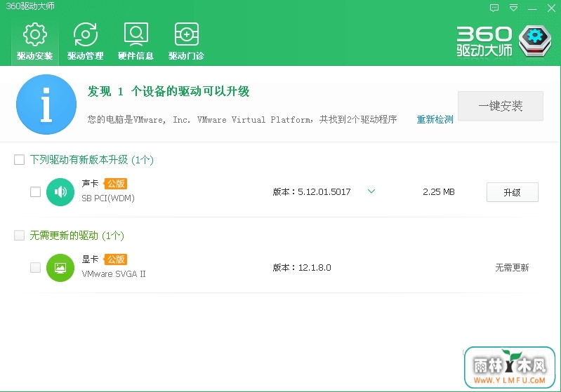
Task: Click the 重新检测 link
Action: pyautogui.click(x=435, y=119)
